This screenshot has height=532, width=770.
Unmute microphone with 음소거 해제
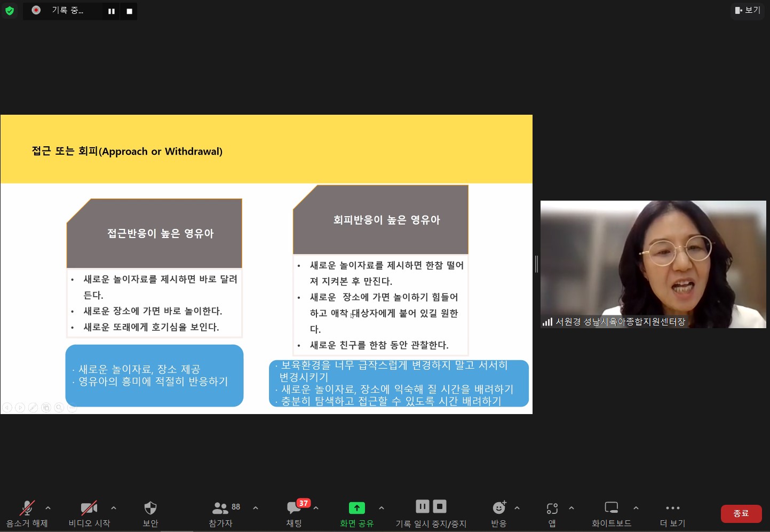pos(27,514)
